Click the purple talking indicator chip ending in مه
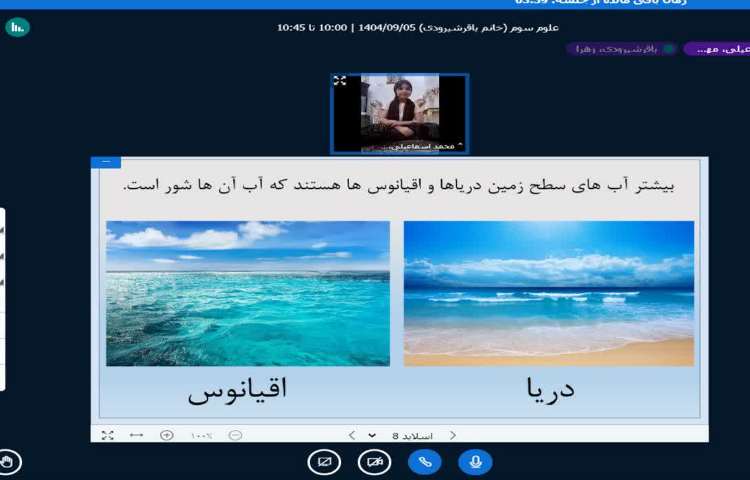 pos(717,49)
